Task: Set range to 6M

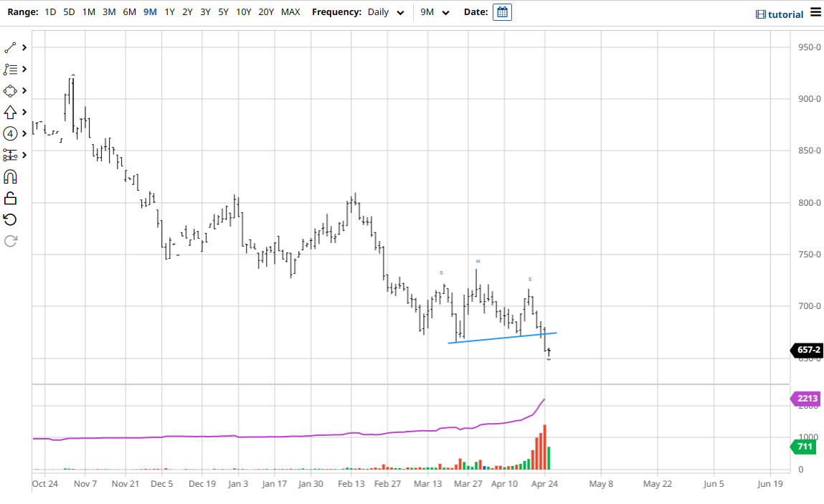Action: coord(129,12)
